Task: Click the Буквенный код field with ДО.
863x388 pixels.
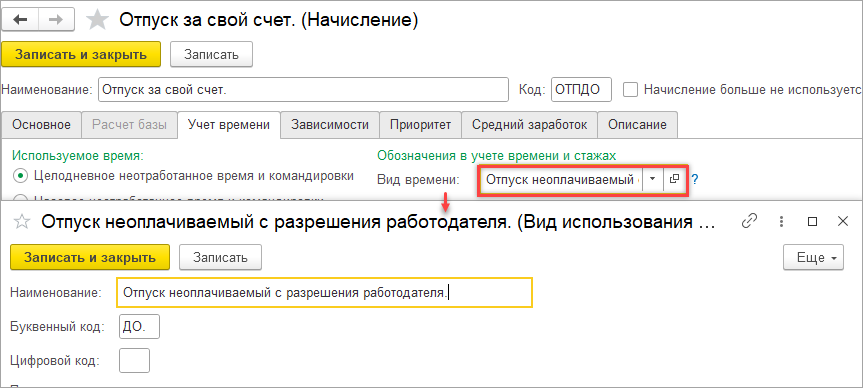Action: click(x=139, y=326)
